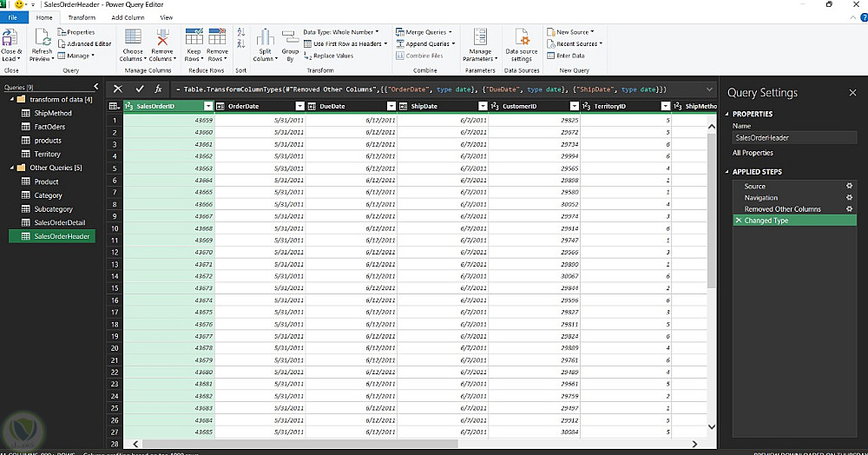Open Source step settings gear
This screenshot has height=455, width=868.
[849, 186]
